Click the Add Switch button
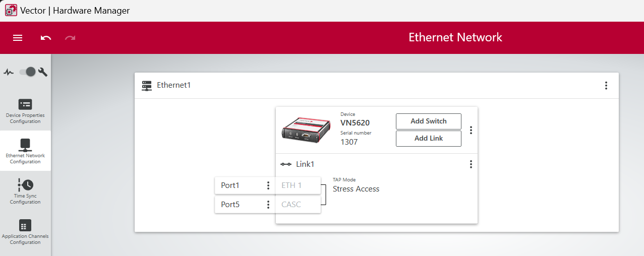This screenshot has height=256, width=644. point(428,121)
